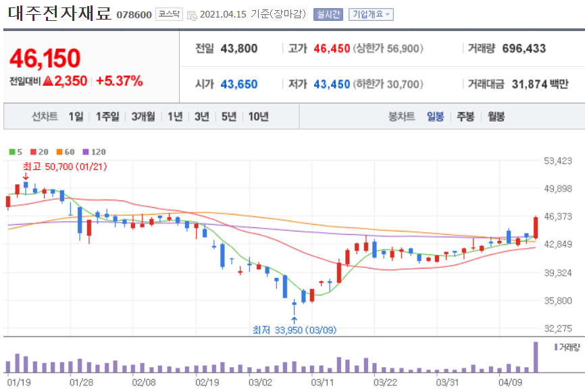Select the 3년 line chart period
This screenshot has width=585, height=392.
point(202,117)
